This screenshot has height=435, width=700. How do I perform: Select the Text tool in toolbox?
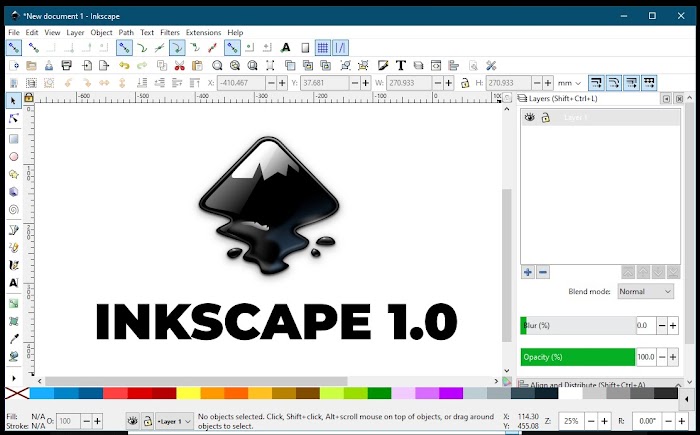point(13,283)
